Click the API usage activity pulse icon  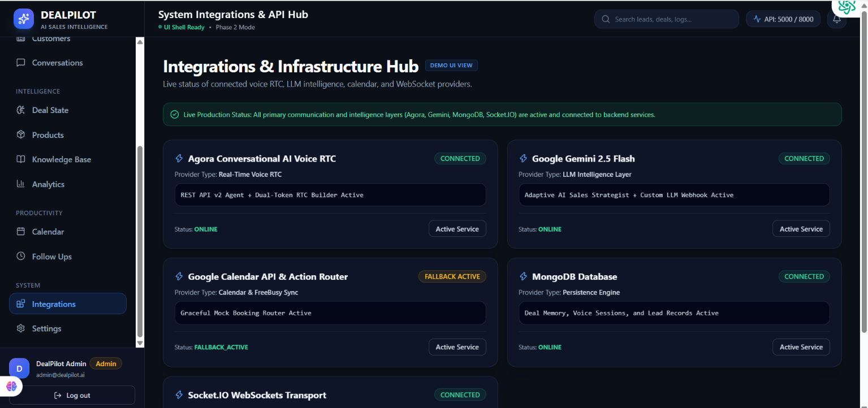click(x=757, y=19)
